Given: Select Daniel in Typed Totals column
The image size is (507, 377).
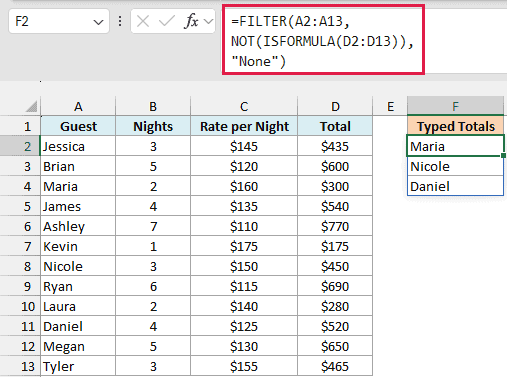Looking at the screenshot, I should pyautogui.click(x=455, y=186).
